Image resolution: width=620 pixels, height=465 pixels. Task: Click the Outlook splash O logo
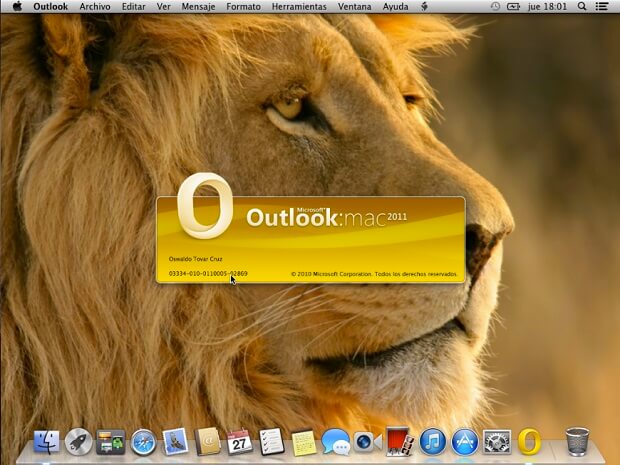pyautogui.click(x=205, y=206)
